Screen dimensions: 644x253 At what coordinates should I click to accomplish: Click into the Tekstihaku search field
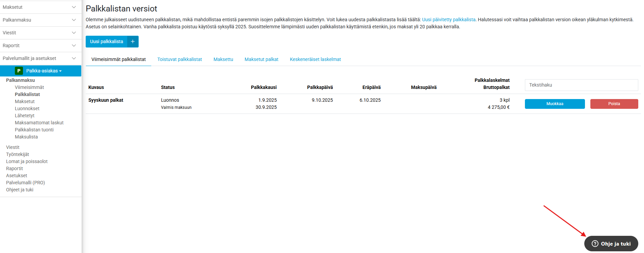[x=581, y=85]
